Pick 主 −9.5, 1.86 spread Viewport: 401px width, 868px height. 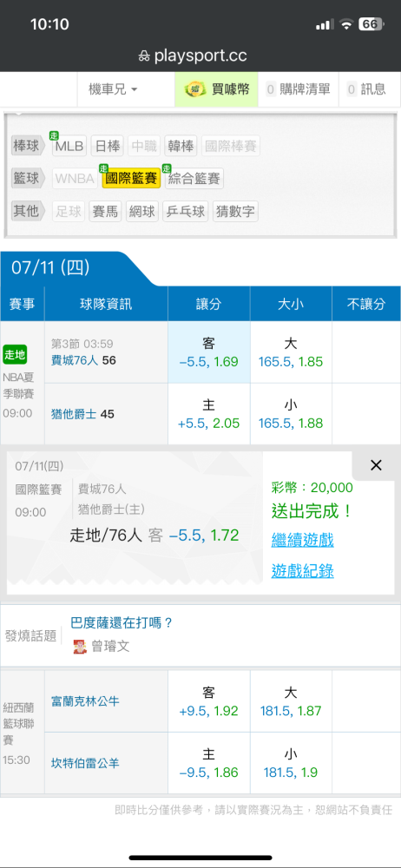pyautogui.click(x=209, y=763)
